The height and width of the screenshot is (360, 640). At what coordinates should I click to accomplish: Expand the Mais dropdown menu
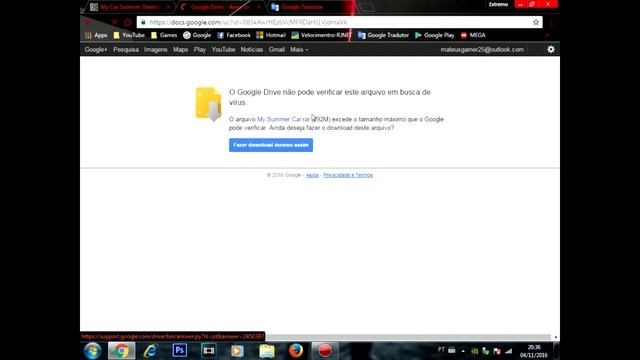pos(299,49)
